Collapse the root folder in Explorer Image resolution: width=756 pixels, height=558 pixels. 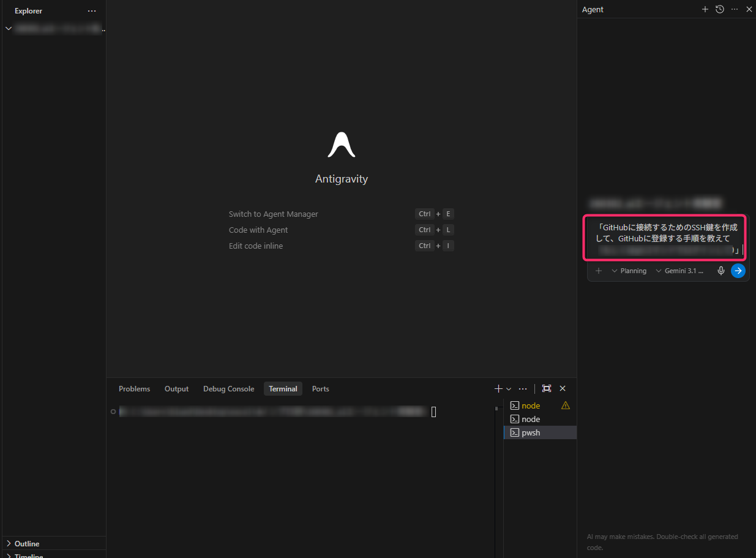pyautogui.click(x=9, y=29)
